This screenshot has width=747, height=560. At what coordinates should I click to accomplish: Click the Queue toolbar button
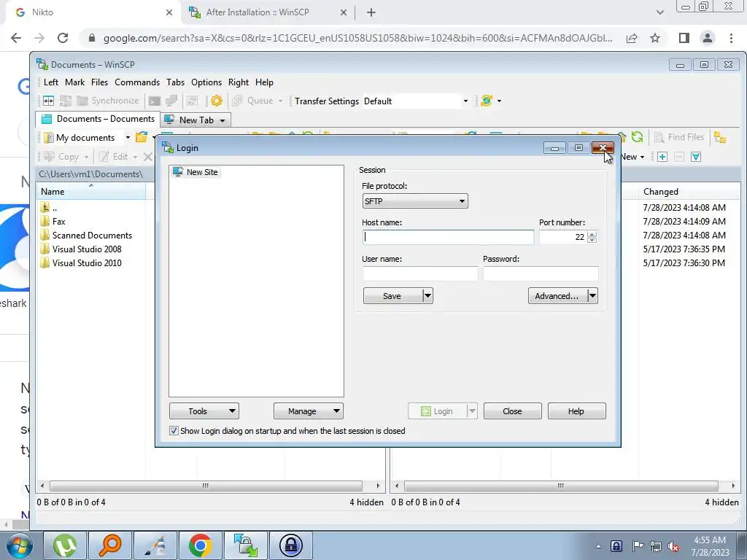tap(253, 101)
